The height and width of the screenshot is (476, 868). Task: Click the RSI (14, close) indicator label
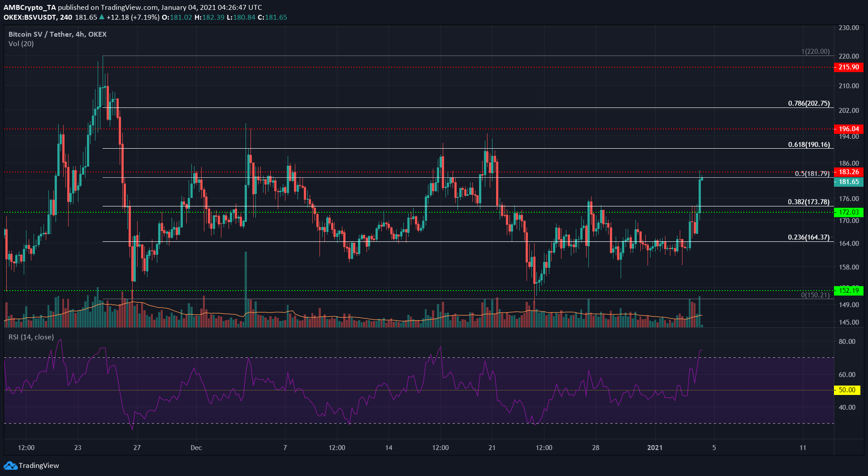point(31,337)
